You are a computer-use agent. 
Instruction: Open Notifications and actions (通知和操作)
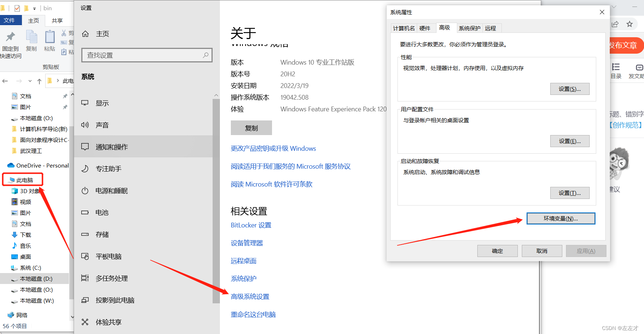pos(143,147)
